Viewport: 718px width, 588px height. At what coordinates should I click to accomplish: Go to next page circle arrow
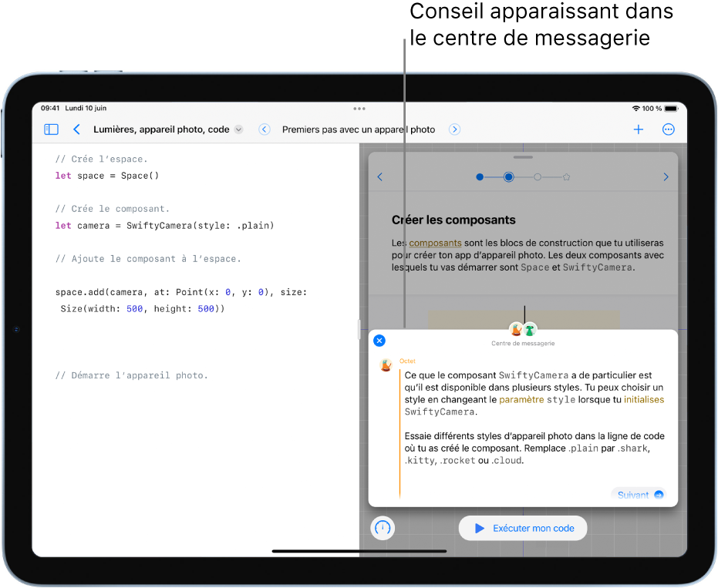454,129
